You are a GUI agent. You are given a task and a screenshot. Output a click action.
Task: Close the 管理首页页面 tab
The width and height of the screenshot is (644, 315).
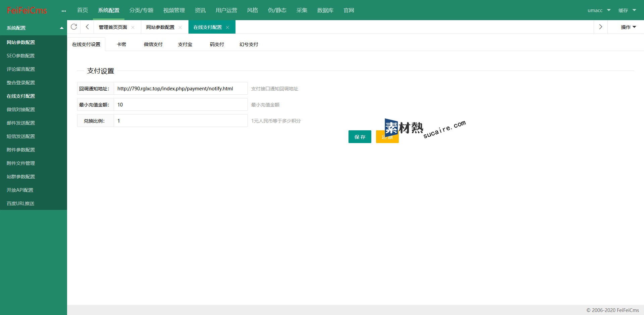[x=133, y=28]
